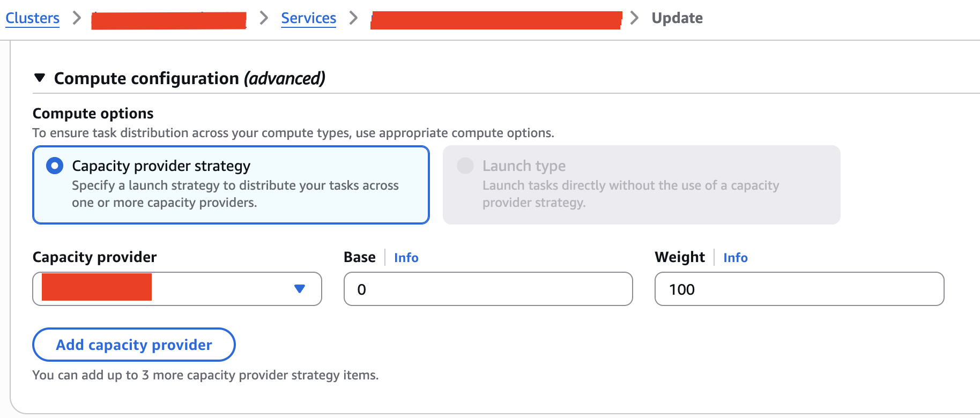The width and height of the screenshot is (980, 418).
Task: Click the blue Capacity provider dropdown arrow
Action: (300, 289)
